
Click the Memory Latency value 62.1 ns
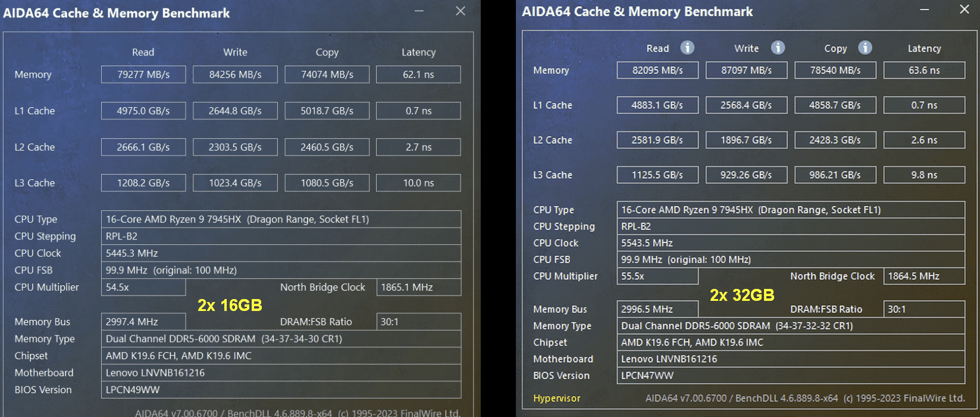418,74
